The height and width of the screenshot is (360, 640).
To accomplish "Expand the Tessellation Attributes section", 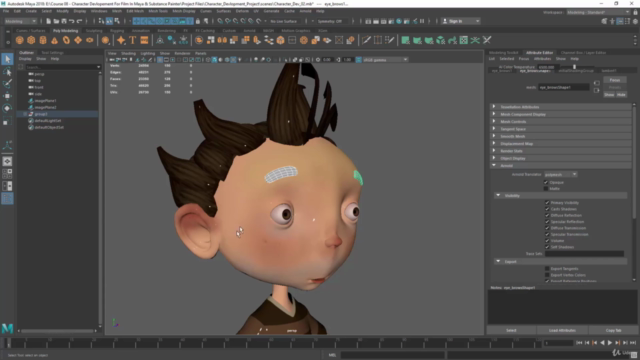I will click(560, 107).
